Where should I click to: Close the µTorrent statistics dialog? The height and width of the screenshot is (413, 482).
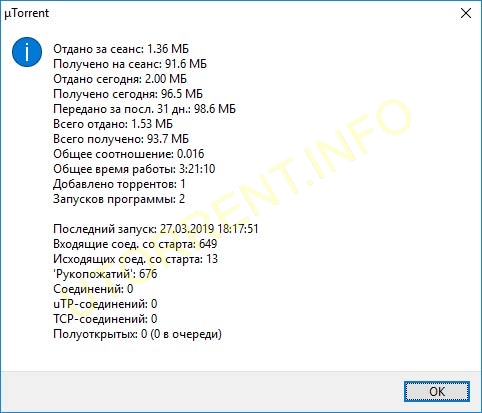coord(466,13)
